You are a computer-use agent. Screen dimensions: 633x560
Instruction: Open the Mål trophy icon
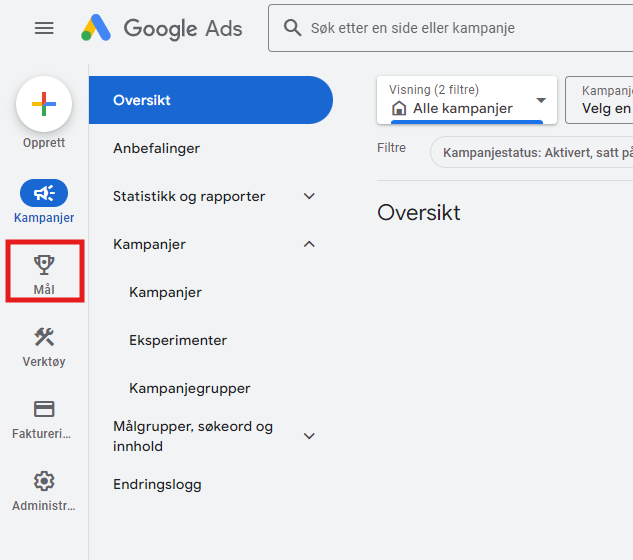[x=44, y=265]
